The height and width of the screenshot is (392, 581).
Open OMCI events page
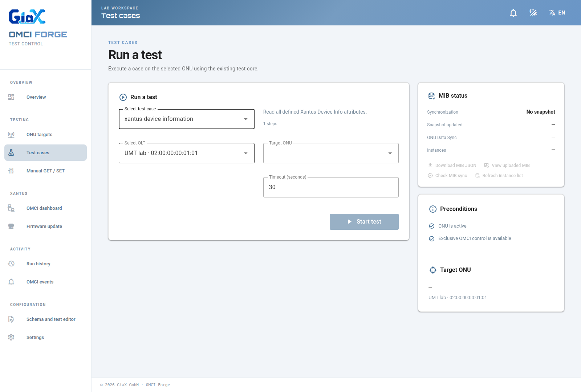click(45, 282)
